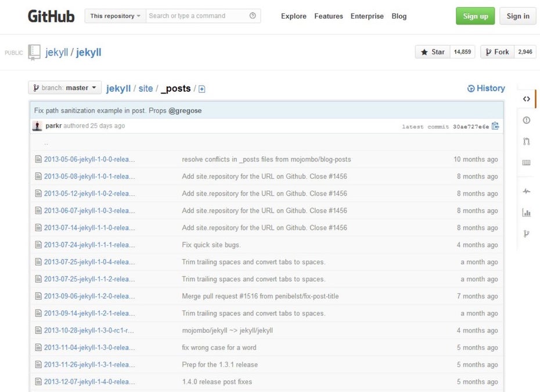Open the Issues sidebar icon
The width and height of the screenshot is (540, 392).
(526, 120)
